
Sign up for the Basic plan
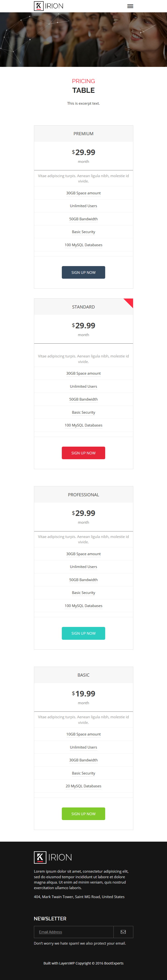click(x=83, y=813)
